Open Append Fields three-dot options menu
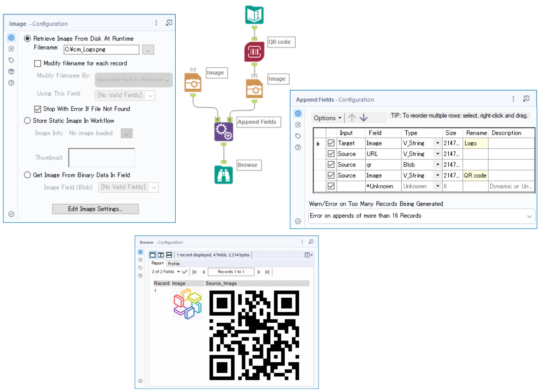The image size is (540, 392). click(x=513, y=99)
